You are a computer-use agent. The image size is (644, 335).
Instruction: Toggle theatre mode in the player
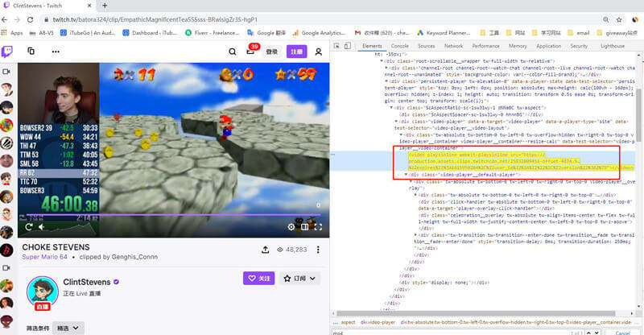tap(305, 227)
